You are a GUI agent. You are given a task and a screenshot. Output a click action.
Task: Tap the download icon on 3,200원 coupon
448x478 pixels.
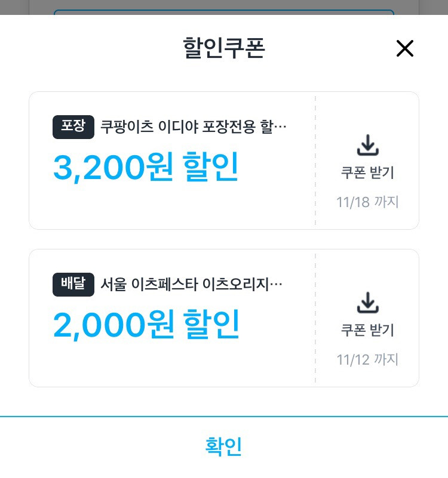(x=368, y=145)
